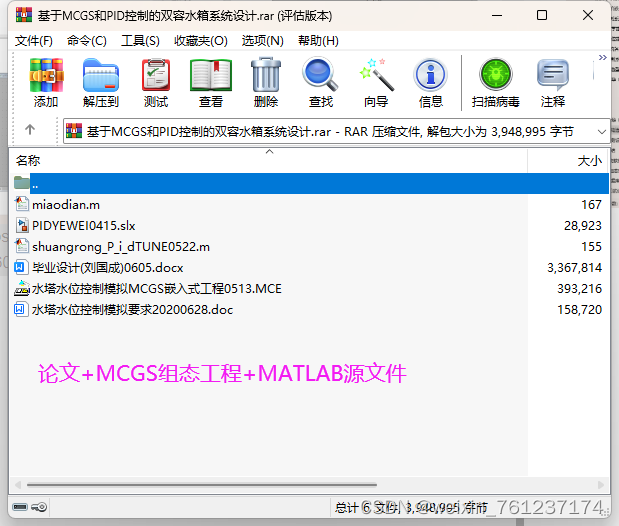Click the key password icon in status bar
This screenshot has height=526, width=619.
pyautogui.click(x=39, y=507)
